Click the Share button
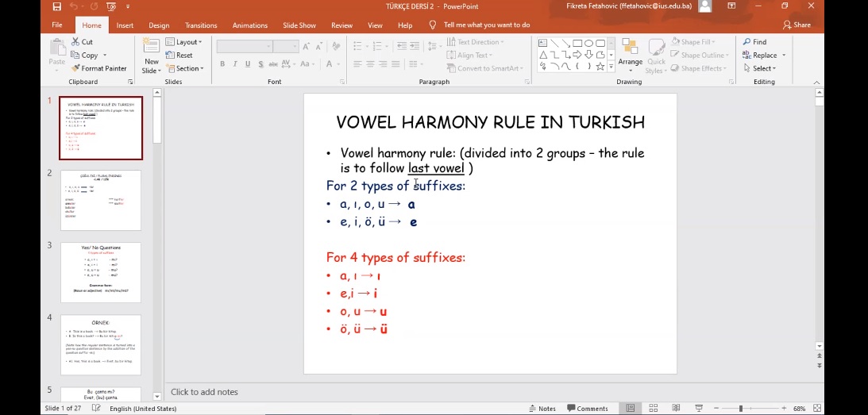868x415 pixels. click(x=797, y=25)
